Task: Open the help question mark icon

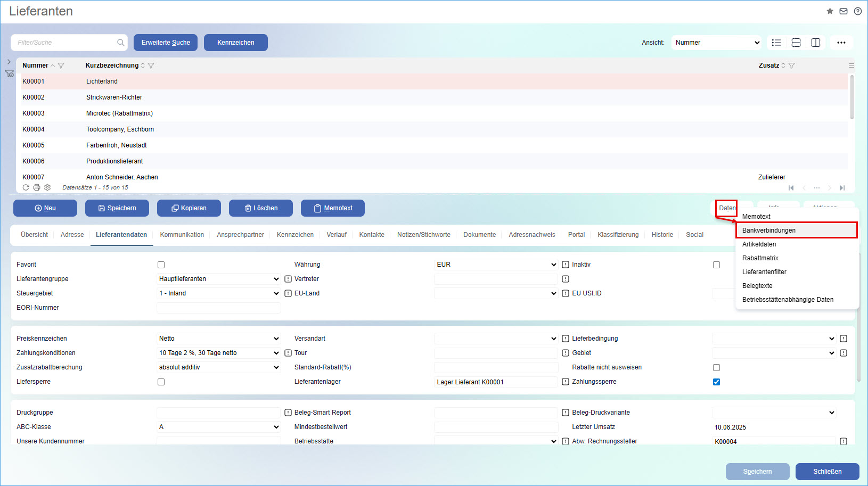Action: click(857, 11)
